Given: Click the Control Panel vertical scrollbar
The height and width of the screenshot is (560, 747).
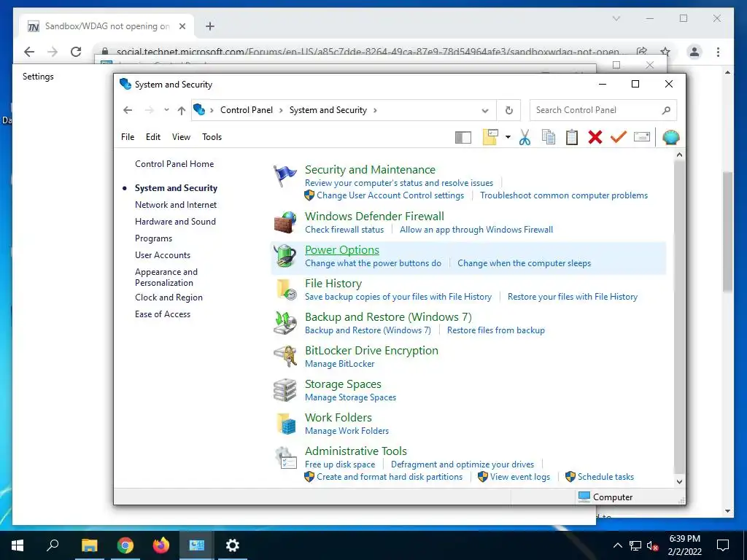Looking at the screenshot, I should [x=679, y=318].
